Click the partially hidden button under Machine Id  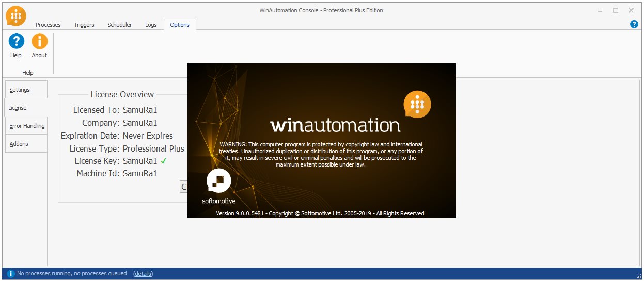[x=183, y=187]
